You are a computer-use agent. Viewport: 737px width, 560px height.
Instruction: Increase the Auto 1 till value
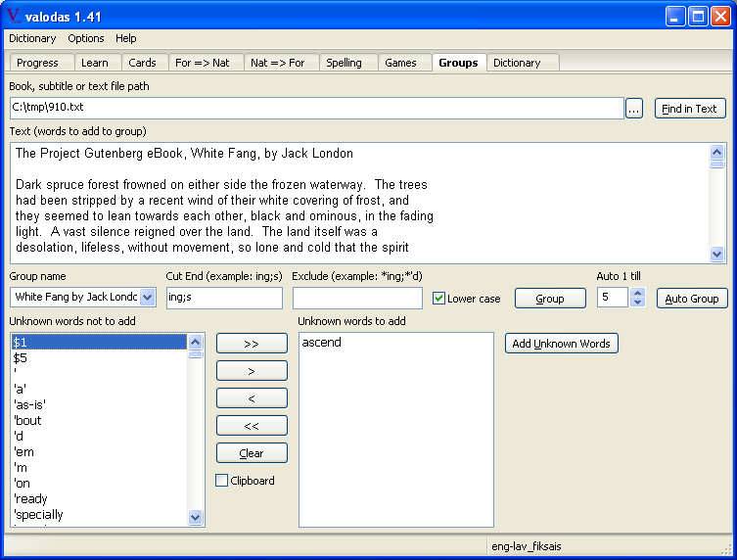tap(638, 293)
